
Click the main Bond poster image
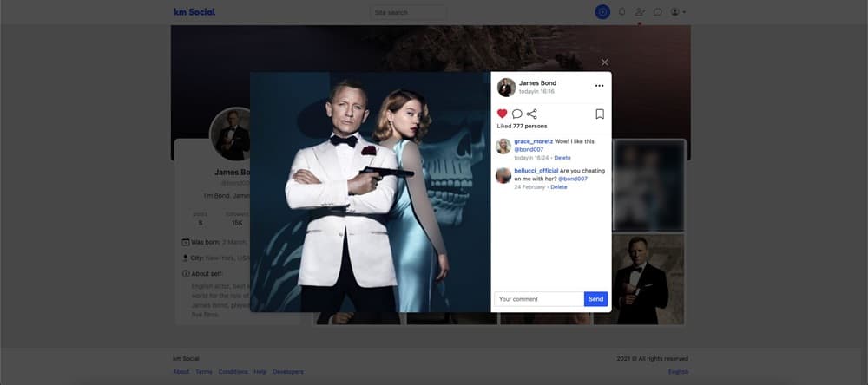(371, 192)
